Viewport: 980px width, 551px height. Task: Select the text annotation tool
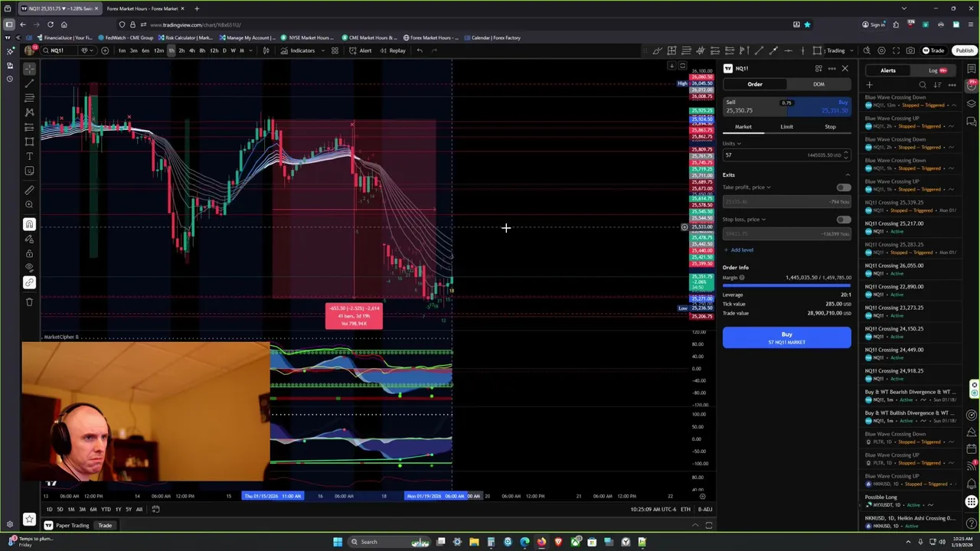click(x=29, y=156)
